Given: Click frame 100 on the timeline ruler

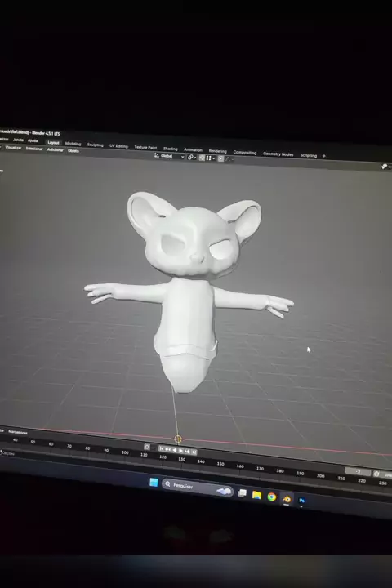Looking at the screenshot, I should pyautogui.click(x=125, y=452).
